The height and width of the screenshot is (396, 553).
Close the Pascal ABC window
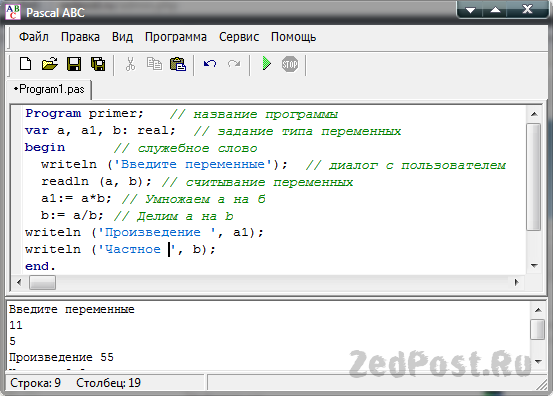tap(527, 10)
